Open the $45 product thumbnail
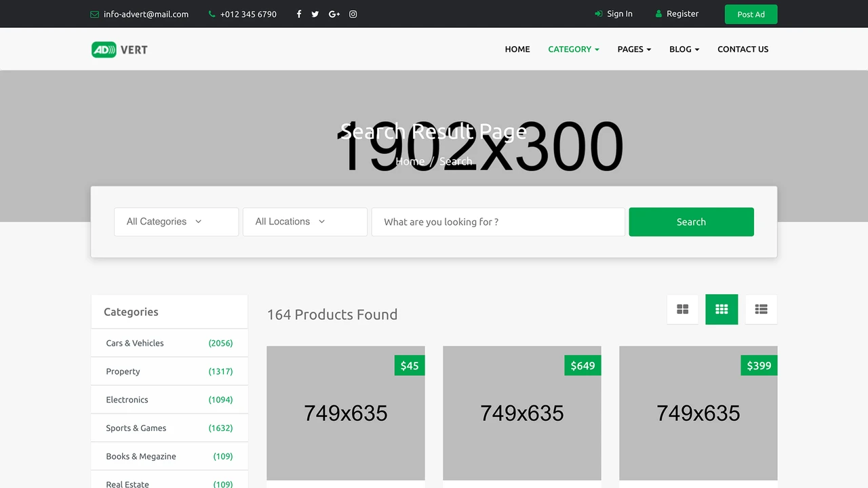Viewport: 868px width, 488px height. [x=346, y=413]
